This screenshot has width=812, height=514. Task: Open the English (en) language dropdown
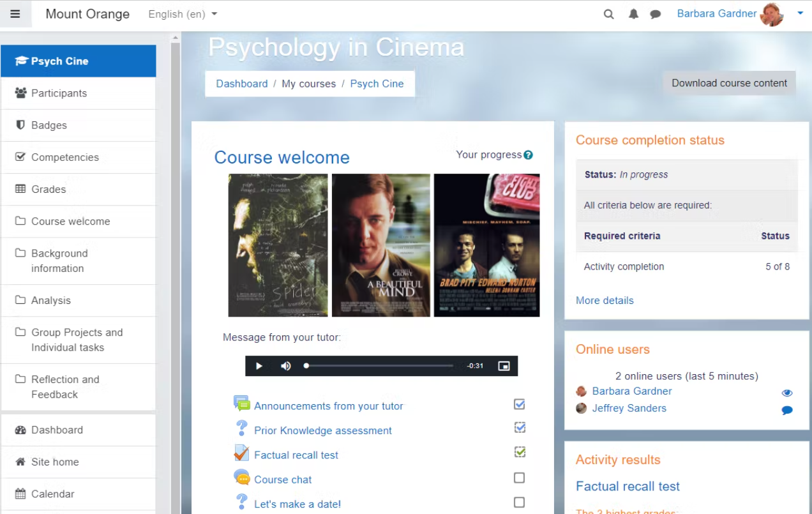point(183,14)
